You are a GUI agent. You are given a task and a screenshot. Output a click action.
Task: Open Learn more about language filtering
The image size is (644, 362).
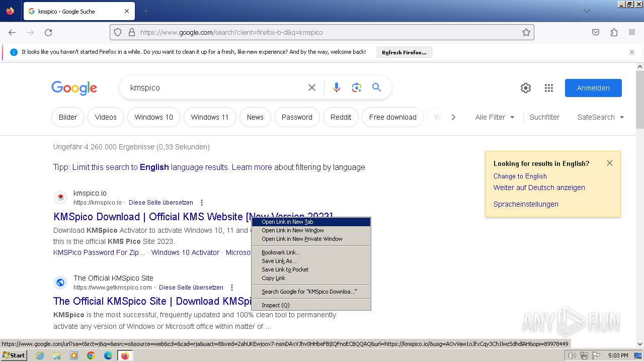point(252,167)
